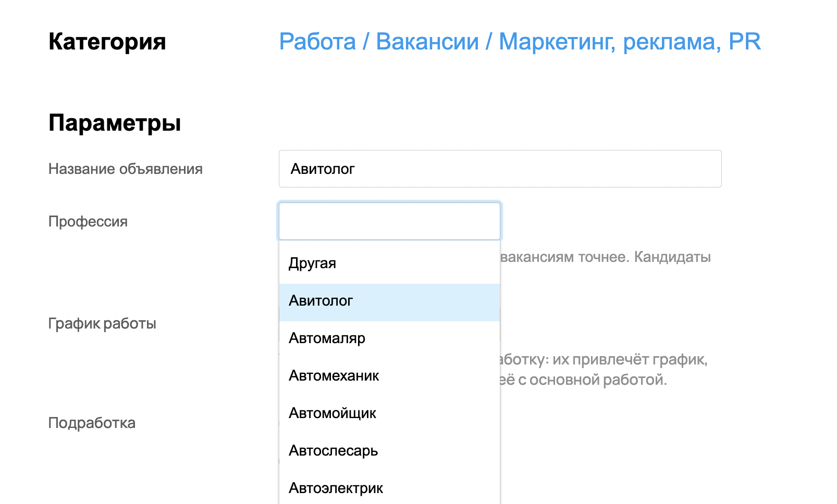Open the Маркетинг, реклама, PR category link

630,42
